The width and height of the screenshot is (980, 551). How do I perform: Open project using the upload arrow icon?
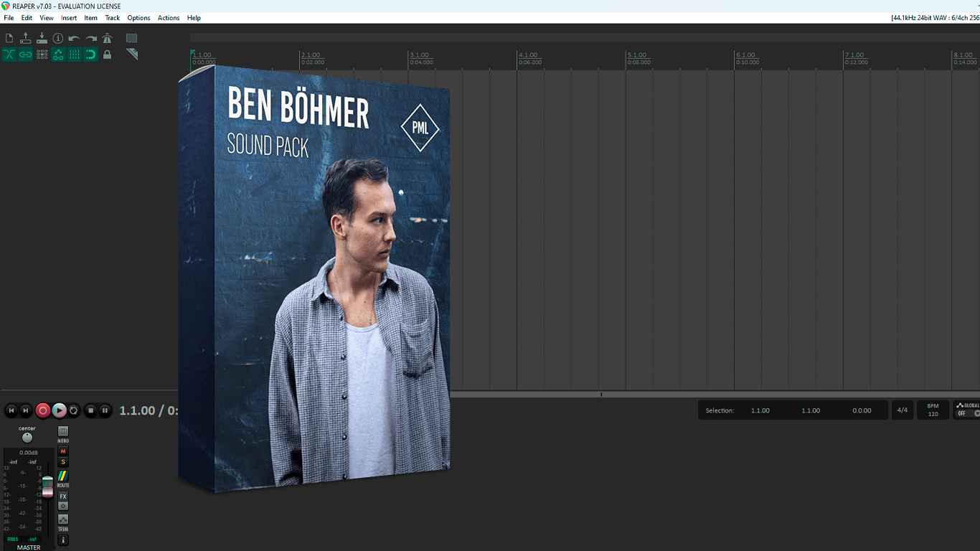pyautogui.click(x=26, y=38)
